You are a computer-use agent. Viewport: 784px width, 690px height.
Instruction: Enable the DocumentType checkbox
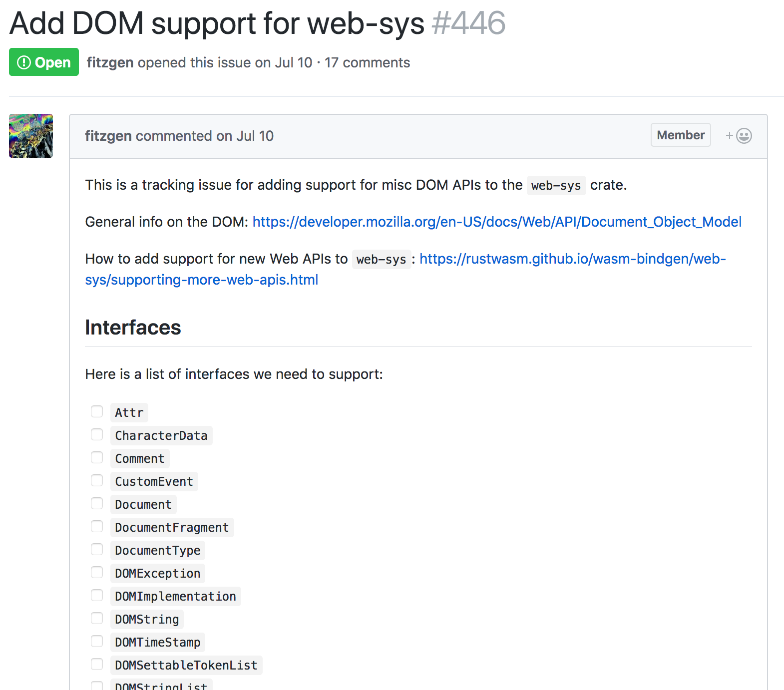[97, 549]
